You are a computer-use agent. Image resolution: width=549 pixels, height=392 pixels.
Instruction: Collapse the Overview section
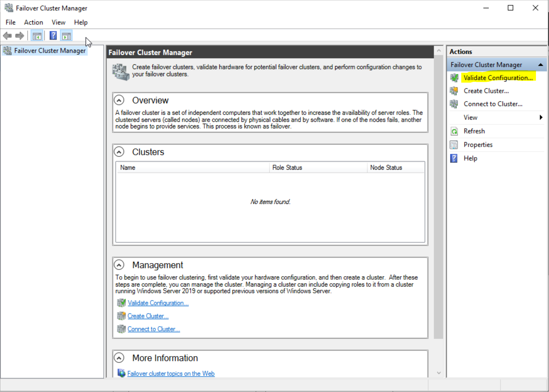pos(119,100)
